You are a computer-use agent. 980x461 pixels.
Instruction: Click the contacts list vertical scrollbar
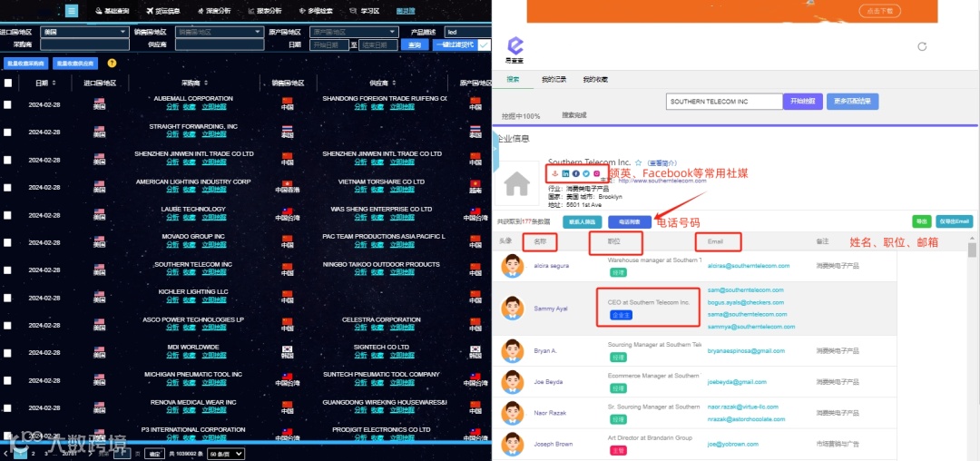click(x=972, y=250)
